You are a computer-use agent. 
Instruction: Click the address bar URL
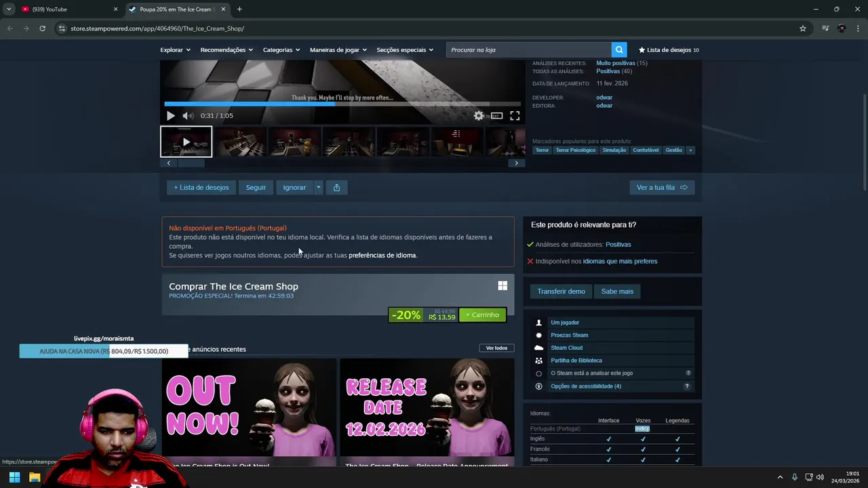pyautogui.click(x=157, y=28)
